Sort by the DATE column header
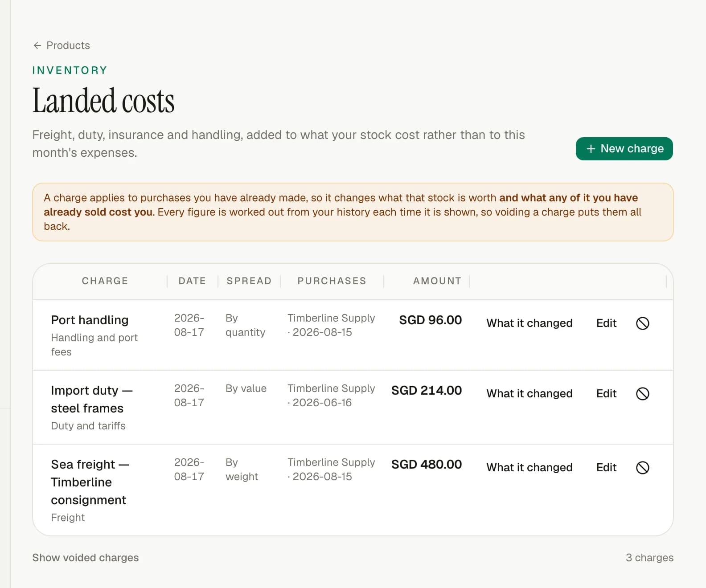This screenshot has width=706, height=588. (192, 281)
